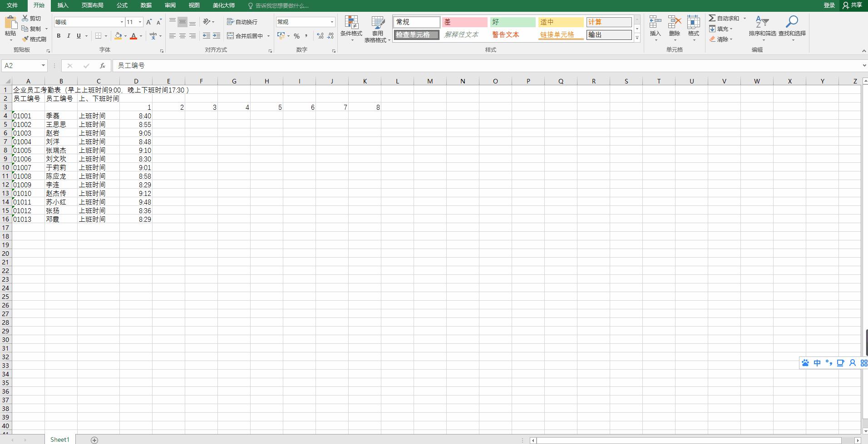Select the Sheet1 worksheet tab
Image resolution: width=868 pixels, height=444 pixels.
pyautogui.click(x=60, y=439)
